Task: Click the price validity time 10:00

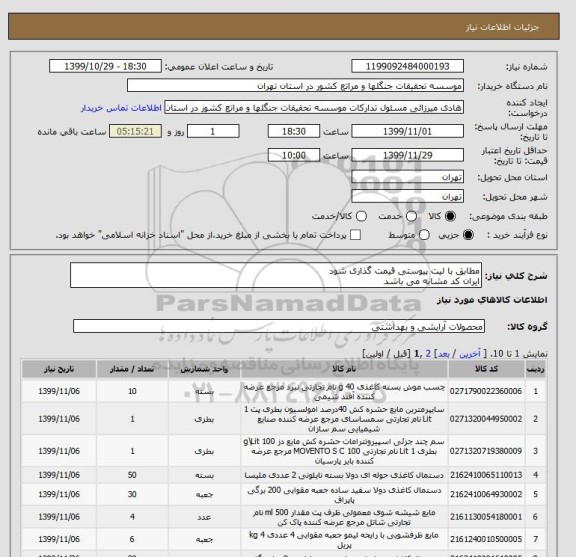Action: [x=294, y=155]
